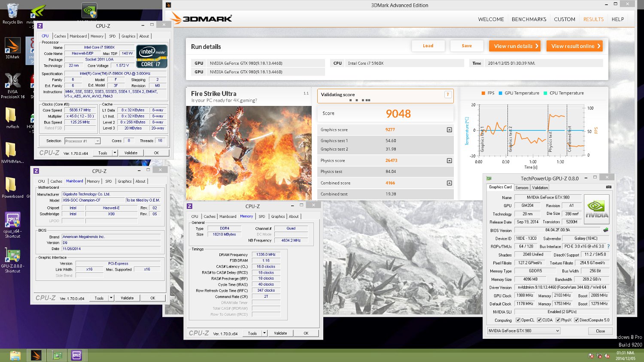644x362 pixels.
Task: Click View result online button
Action: pos(574,46)
